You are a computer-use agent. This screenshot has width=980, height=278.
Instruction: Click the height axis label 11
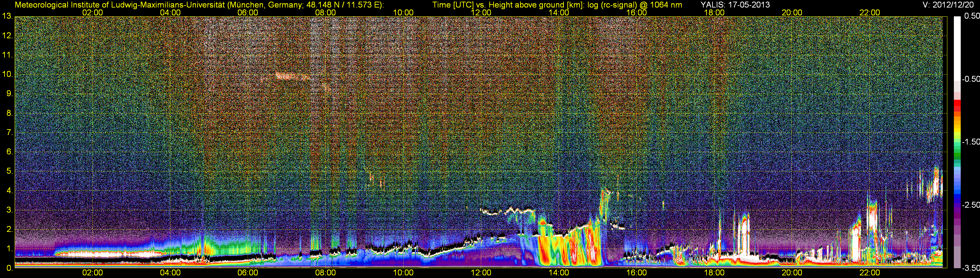[x=7, y=55]
